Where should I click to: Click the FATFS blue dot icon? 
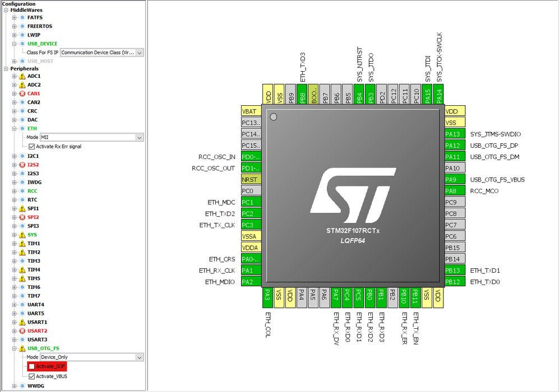[22, 17]
